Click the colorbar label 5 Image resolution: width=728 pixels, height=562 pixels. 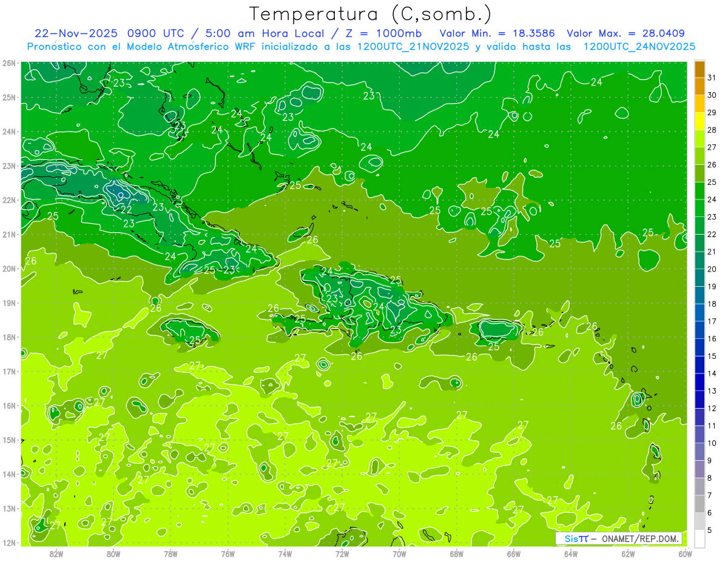(x=710, y=530)
